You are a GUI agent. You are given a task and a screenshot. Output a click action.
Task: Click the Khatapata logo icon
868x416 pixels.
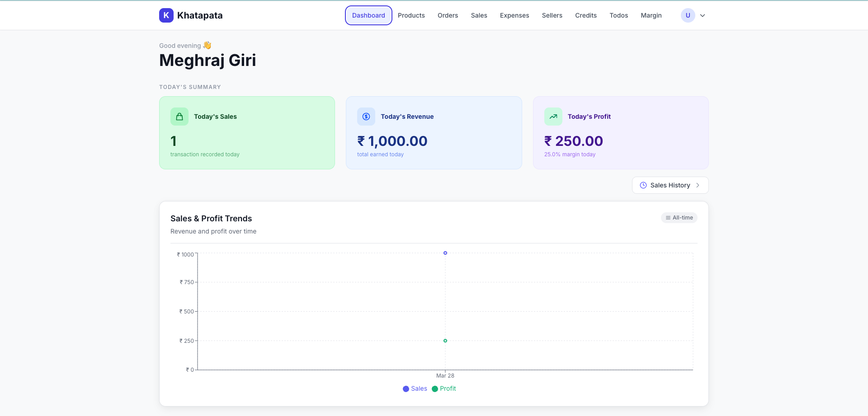(x=166, y=15)
